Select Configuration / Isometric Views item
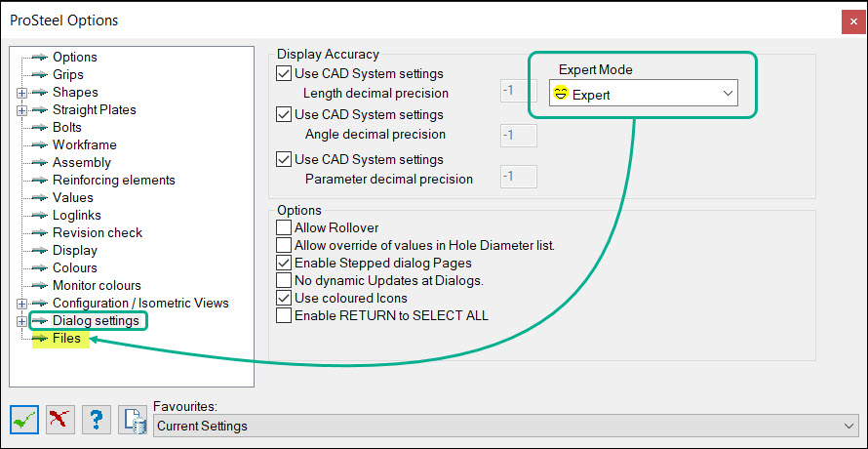The height and width of the screenshot is (449, 868). coord(140,304)
